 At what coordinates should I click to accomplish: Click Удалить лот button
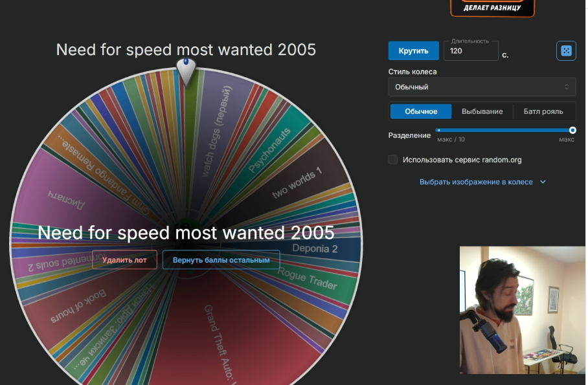tap(124, 259)
